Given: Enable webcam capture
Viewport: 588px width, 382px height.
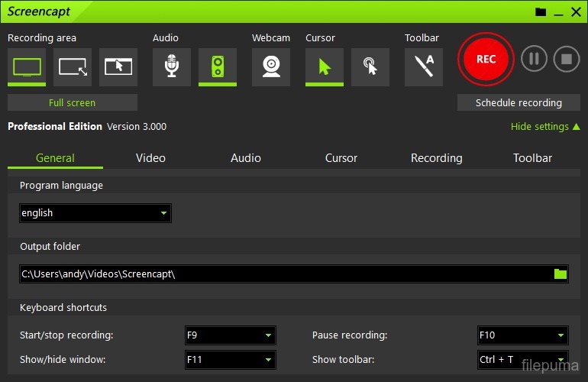Looking at the screenshot, I should pos(271,67).
